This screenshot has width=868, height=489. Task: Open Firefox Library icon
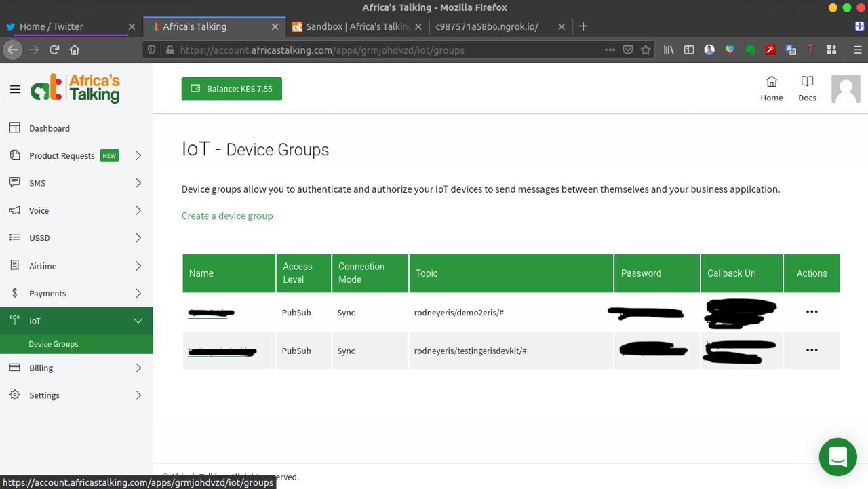(669, 50)
